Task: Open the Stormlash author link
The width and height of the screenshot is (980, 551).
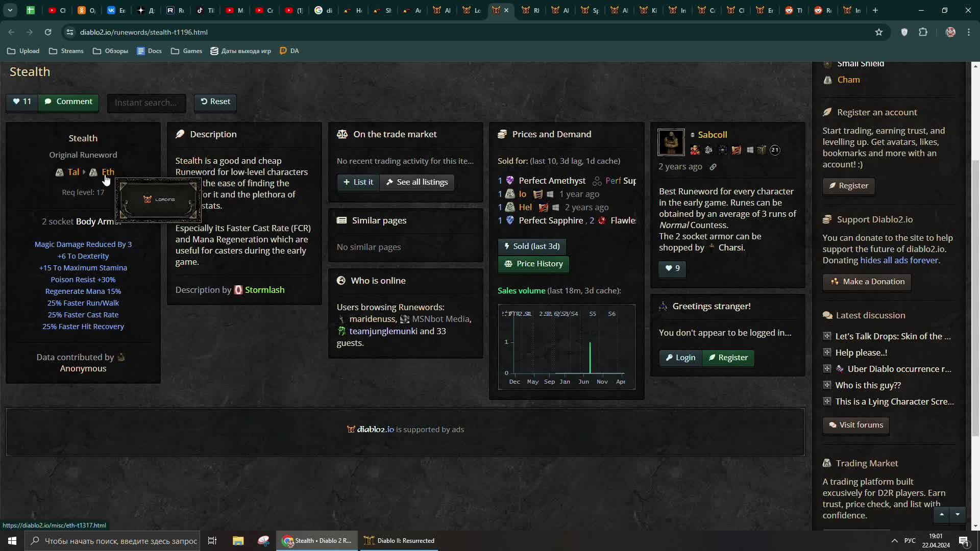Action: pyautogui.click(x=264, y=290)
